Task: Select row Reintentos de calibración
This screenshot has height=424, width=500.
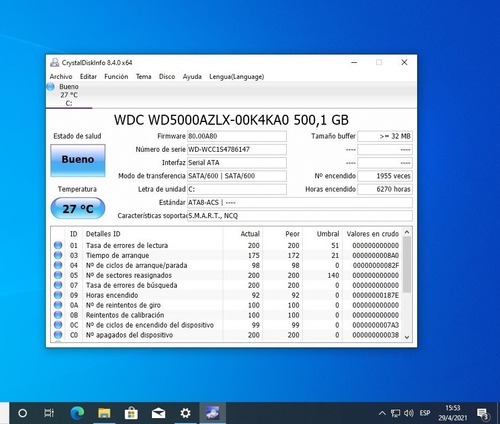Action: (x=227, y=315)
